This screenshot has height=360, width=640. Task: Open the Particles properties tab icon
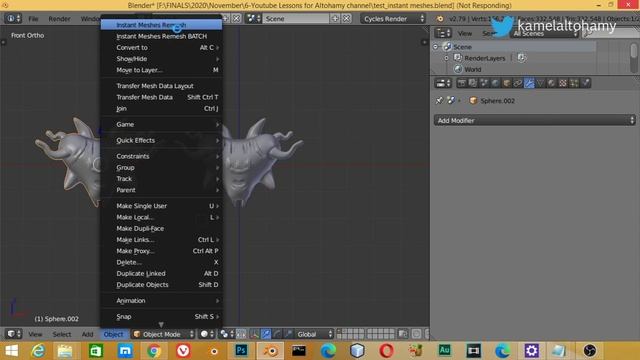click(574, 83)
